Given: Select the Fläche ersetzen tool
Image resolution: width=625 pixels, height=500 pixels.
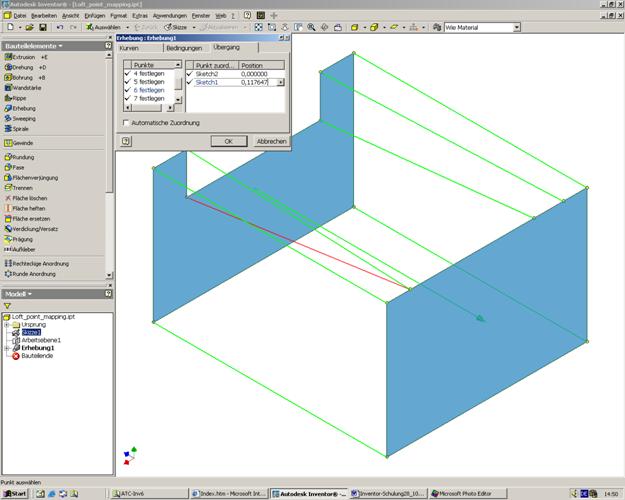Looking at the screenshot, I should click(x=27, y=219).
